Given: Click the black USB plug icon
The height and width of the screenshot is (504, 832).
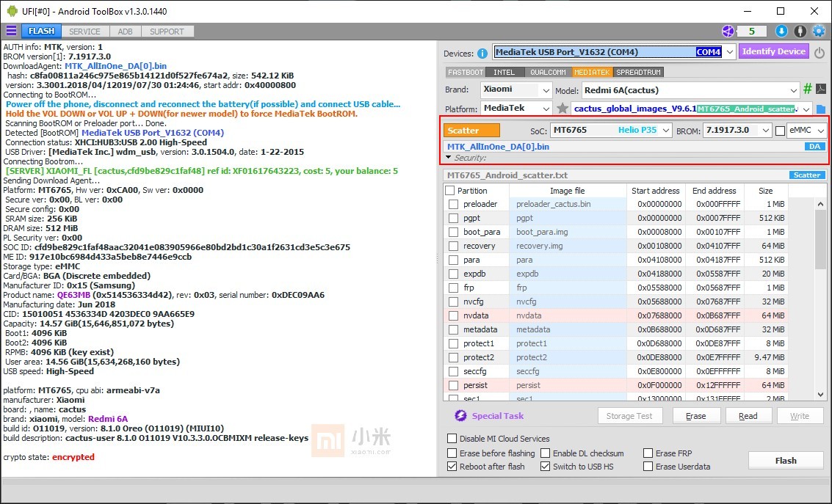Looking at the screenshot, I should (800, 32).
